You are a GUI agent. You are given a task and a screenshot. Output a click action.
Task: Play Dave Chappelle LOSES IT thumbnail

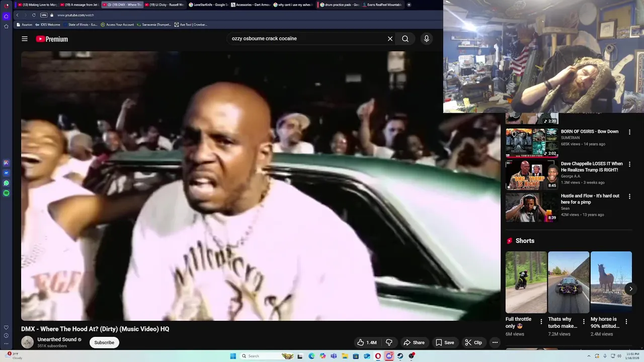tap(532, 175)
